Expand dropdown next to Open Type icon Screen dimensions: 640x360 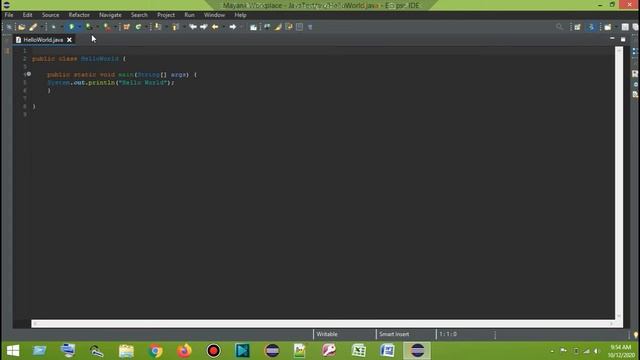pyautogui.click(x=167, y=27)
